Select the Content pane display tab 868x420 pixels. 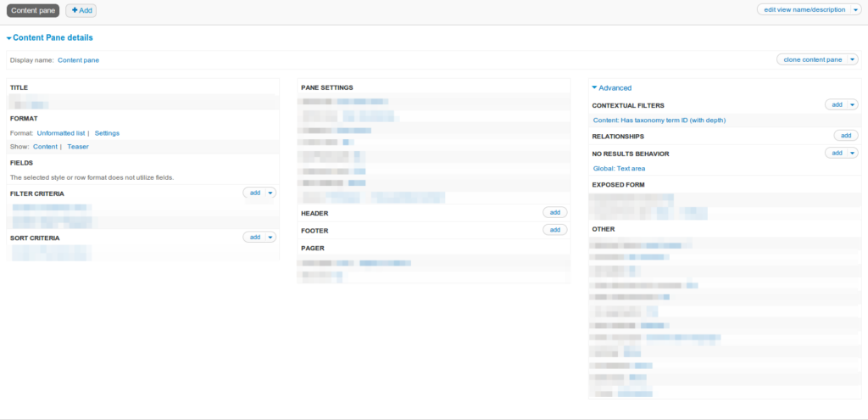pos(33,10)
